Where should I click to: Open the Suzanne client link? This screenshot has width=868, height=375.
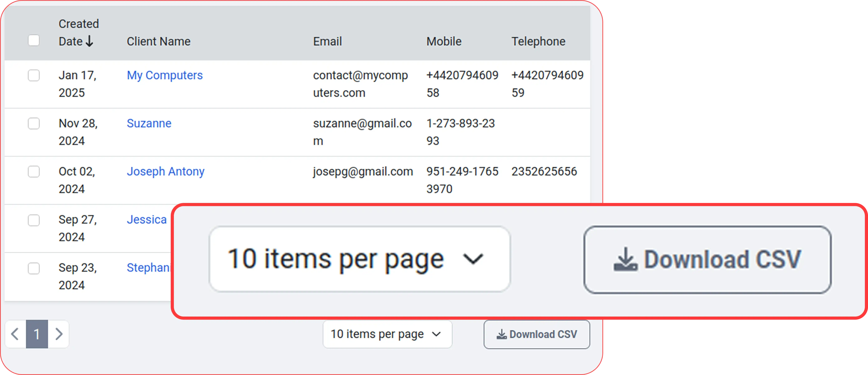tap(149, 123)
